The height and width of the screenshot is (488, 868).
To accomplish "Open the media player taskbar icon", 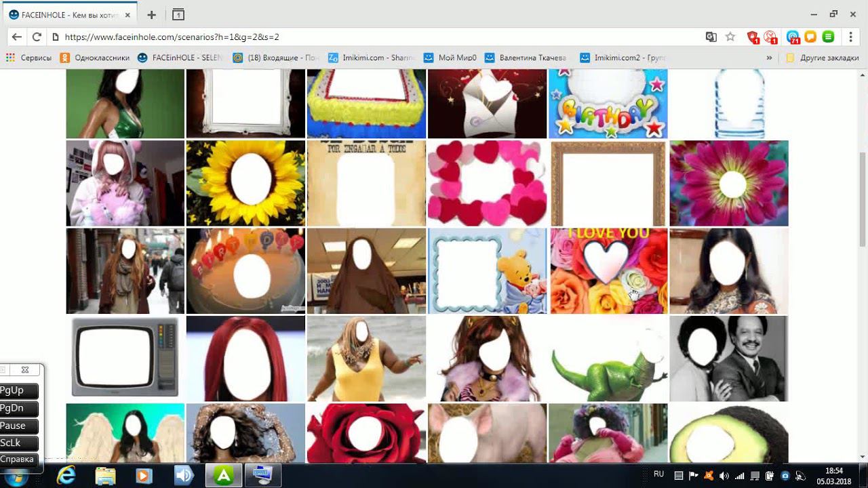I will click(x=144, y=476).
